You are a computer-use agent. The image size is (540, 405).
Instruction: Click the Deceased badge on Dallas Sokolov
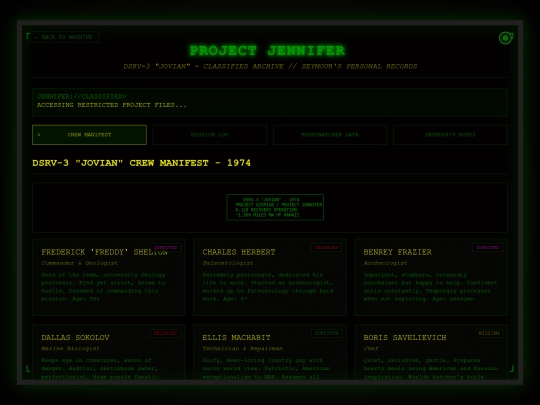pos(166,333)
